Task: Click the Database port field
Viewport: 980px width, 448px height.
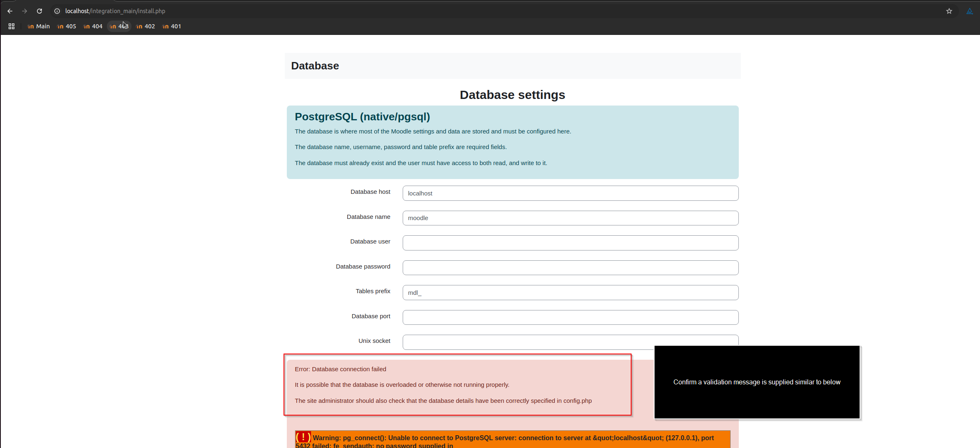Action: pyautogui.click(x=570, y=317)
